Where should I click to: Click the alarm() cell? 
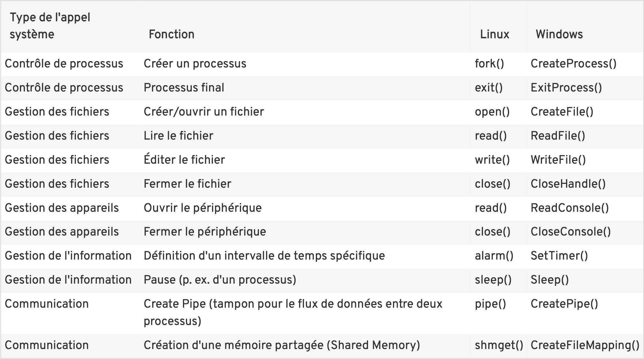pyautogui.click(x=494, y=256)
